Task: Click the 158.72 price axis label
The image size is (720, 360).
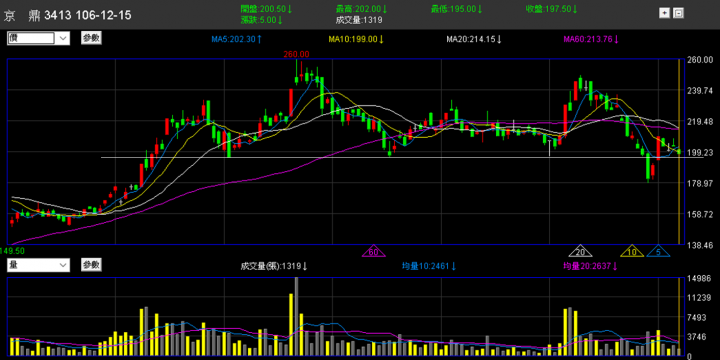Action: click(x=699, y=215)
